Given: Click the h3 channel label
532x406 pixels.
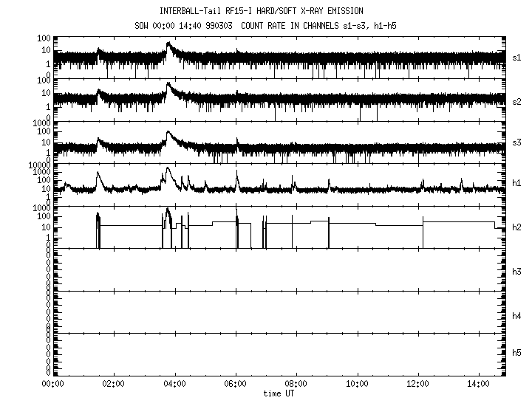Looking at the screenshot, I should point(517,272).
